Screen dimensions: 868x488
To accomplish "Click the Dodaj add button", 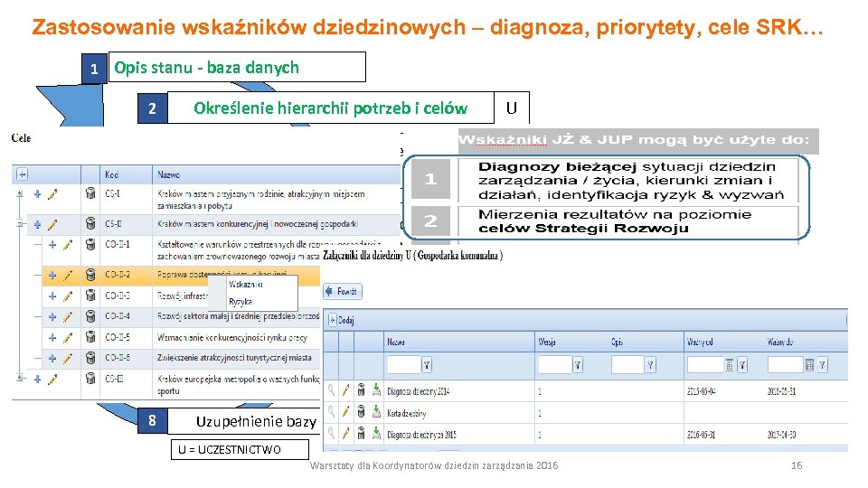I will [x=342, y=320].
